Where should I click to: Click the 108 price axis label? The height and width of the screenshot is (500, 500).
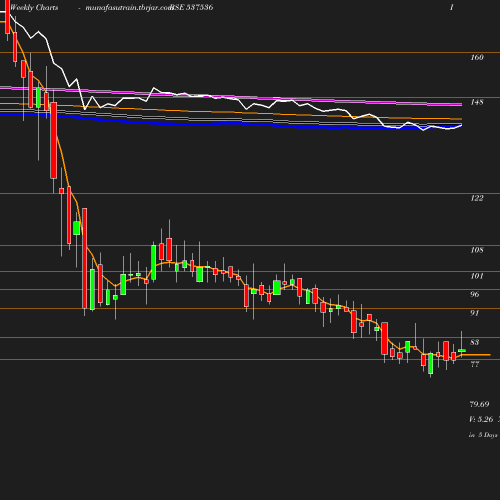(477, 250)
